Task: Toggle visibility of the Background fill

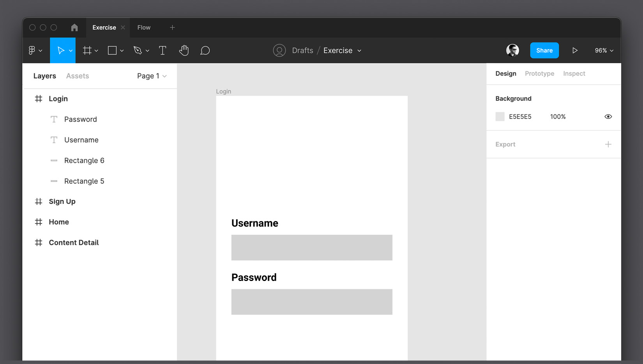Action: coord(608,117)
